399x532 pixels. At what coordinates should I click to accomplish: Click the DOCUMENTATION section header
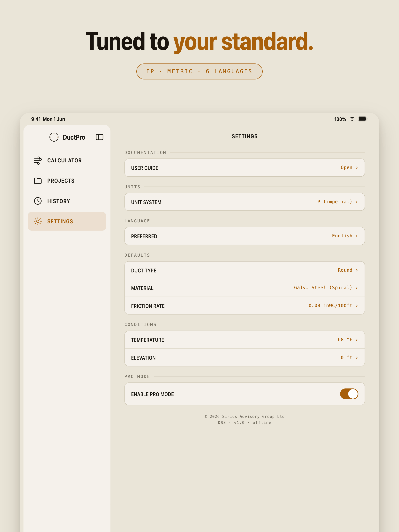point(145,152)
